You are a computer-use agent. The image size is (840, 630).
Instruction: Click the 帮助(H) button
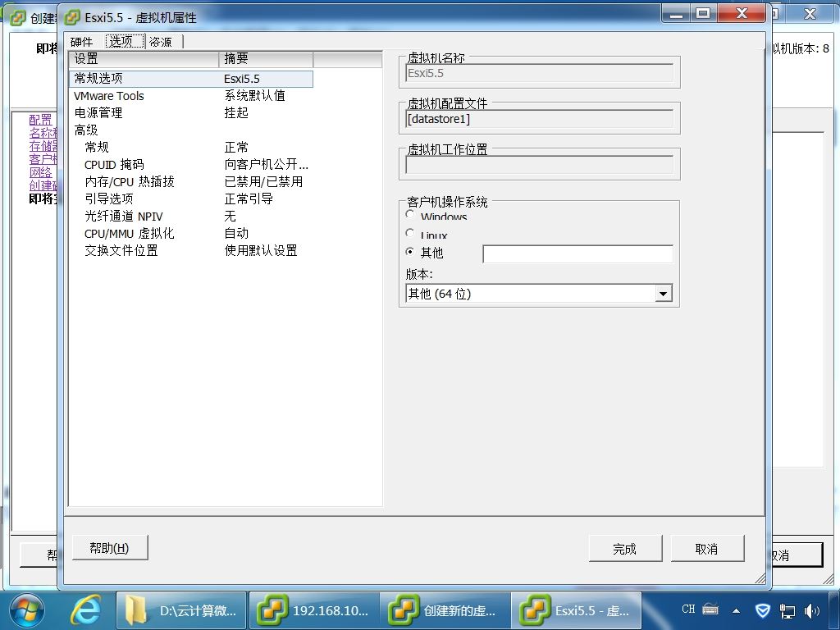(110, 548)
